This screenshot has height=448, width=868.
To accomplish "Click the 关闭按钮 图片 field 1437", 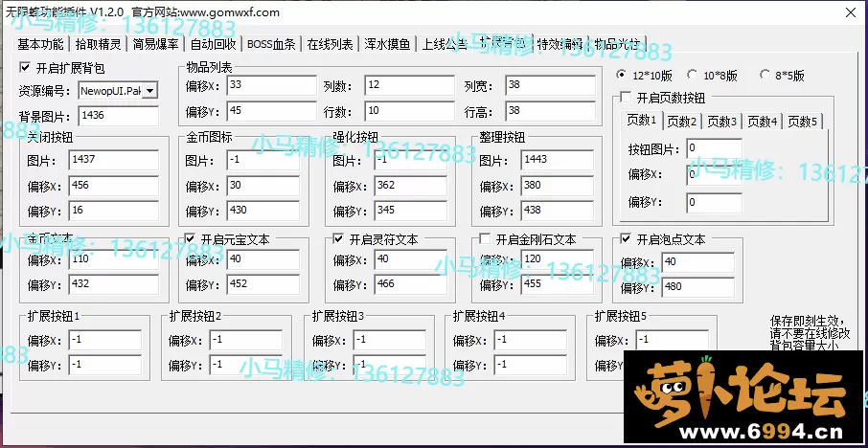I will [114, 160].
